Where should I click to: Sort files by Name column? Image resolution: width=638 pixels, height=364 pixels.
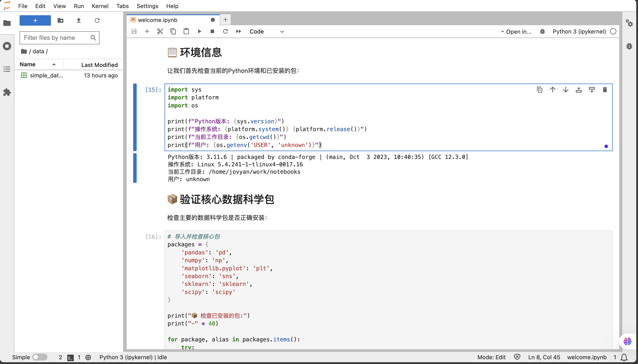[x=39, y=65]
